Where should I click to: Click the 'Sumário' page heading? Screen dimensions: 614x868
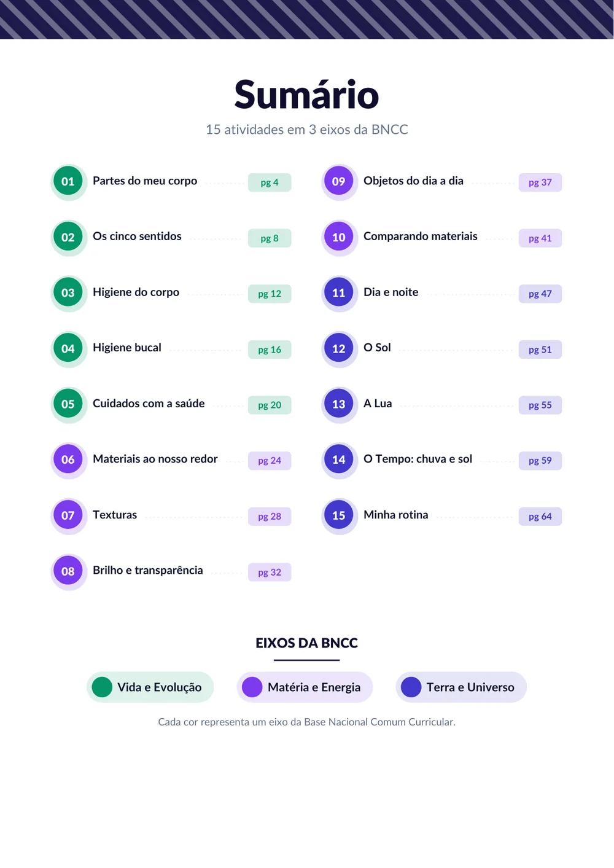[307, 95]
